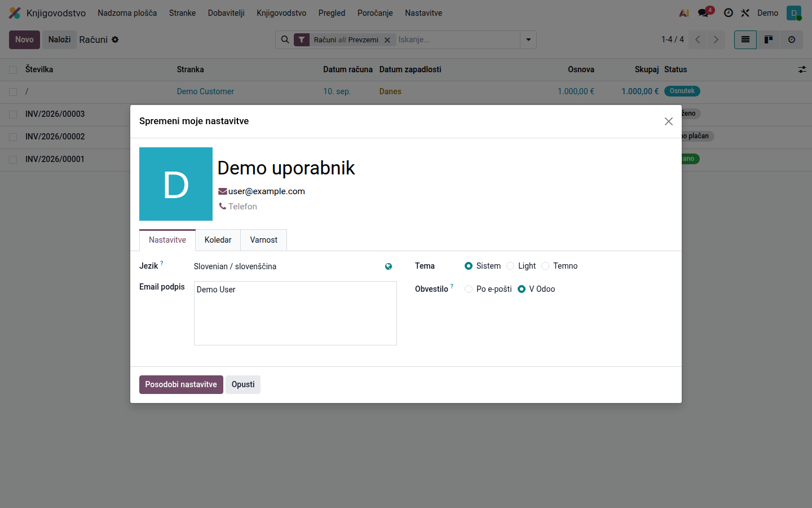Open the Demo user avatar menu
Viewport: 812px width, 508px height.
(x=794, y=13)
